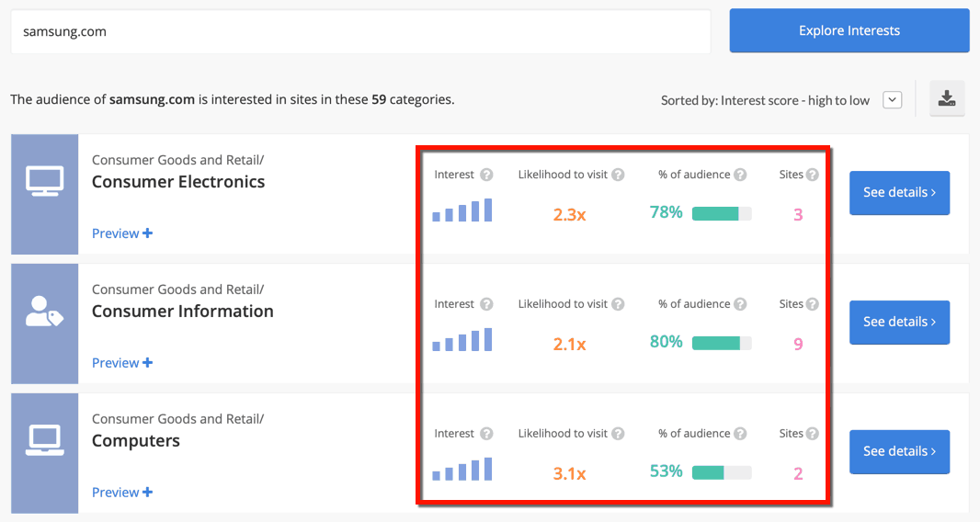See details for Consumer Electronics
This screenshot has height=522, width=980.
point(899,193)
